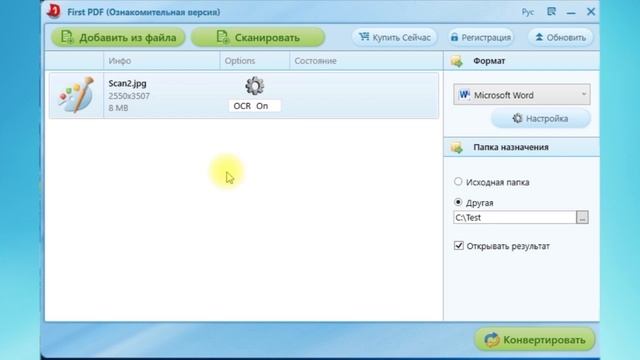Click the Папка назначения panel icon
Viewport: 640px width, 360px height.
[457, 147]
